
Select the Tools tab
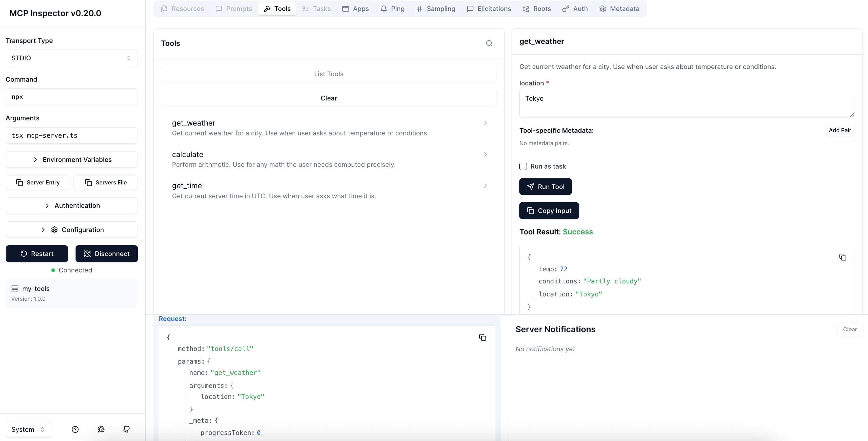tap(277, 9)
